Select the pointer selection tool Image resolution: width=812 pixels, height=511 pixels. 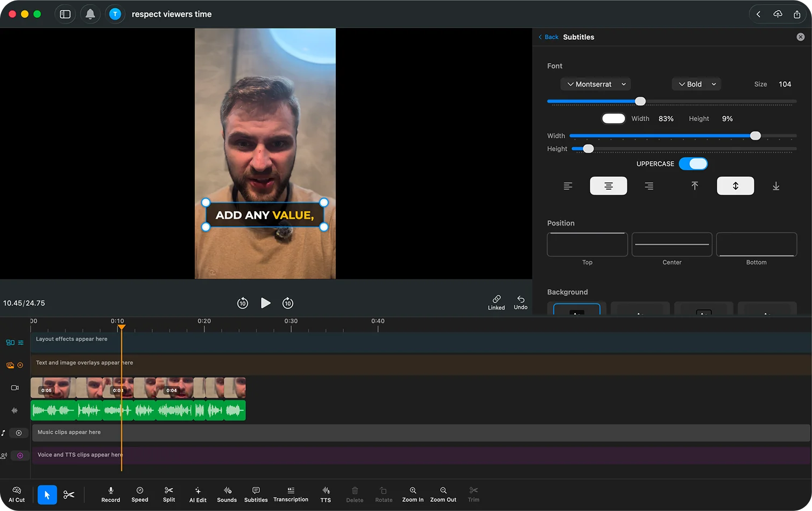pyautogui.click(x=47, y=495)
